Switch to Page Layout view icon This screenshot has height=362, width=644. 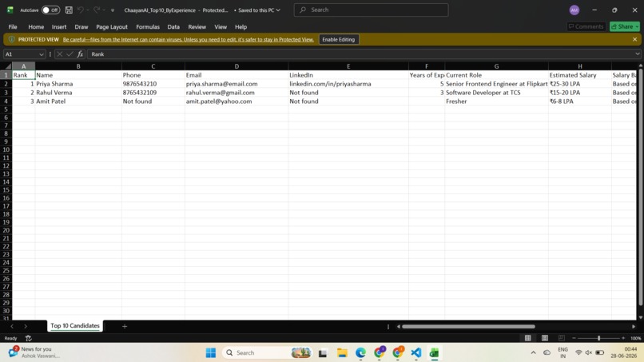coord(545,338)
